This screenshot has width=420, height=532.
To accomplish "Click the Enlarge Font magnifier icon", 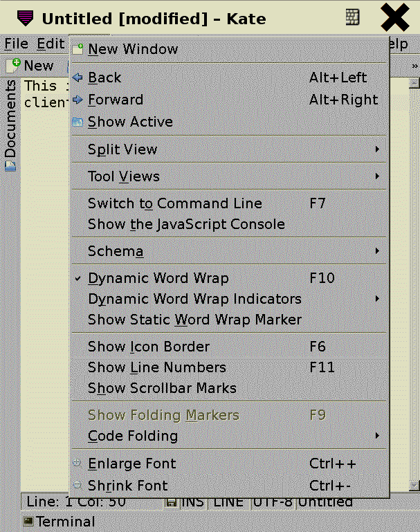I will [x=77, y=464].
